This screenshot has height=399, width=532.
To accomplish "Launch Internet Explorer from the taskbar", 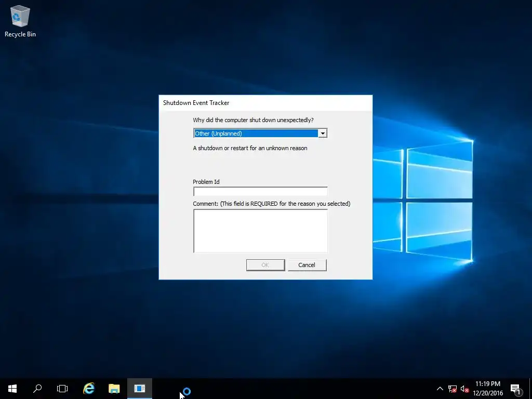I will pyautogui.click(x=89, y=389).
